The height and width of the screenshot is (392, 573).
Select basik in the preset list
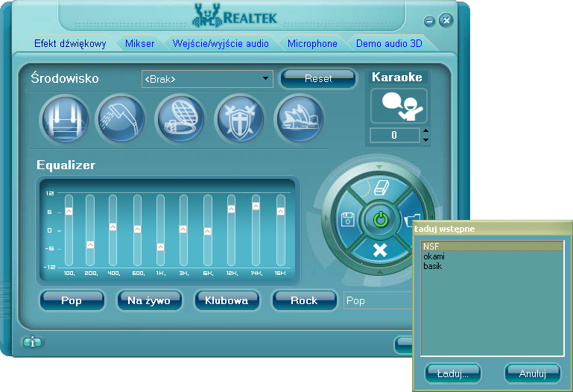tap(493, 266)
